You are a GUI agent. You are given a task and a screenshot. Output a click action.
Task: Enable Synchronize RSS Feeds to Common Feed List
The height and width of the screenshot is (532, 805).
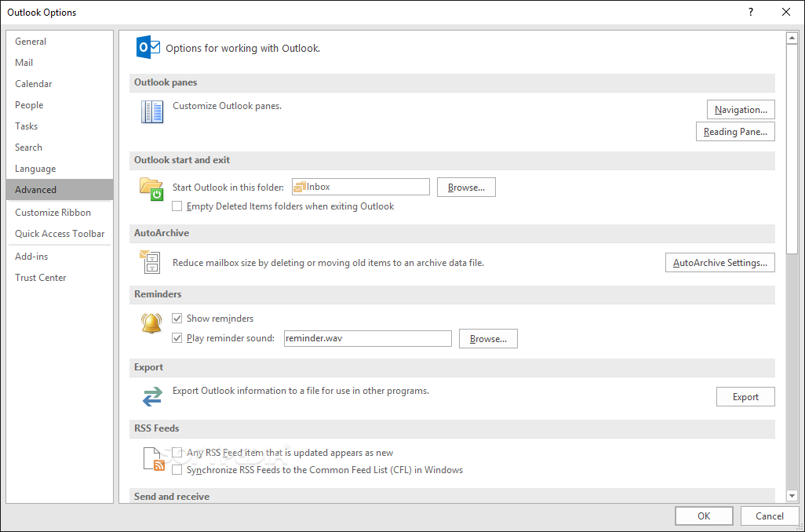[x=177, y=470]
